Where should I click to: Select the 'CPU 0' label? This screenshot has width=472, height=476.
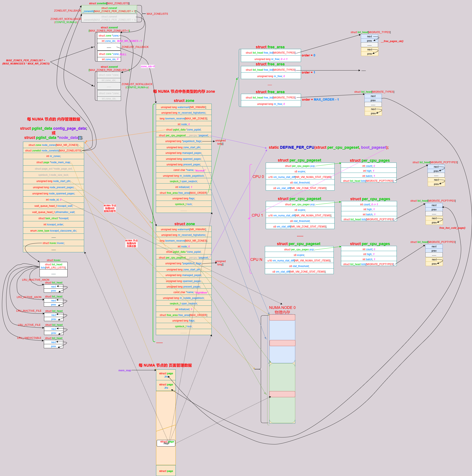[258, 177]
